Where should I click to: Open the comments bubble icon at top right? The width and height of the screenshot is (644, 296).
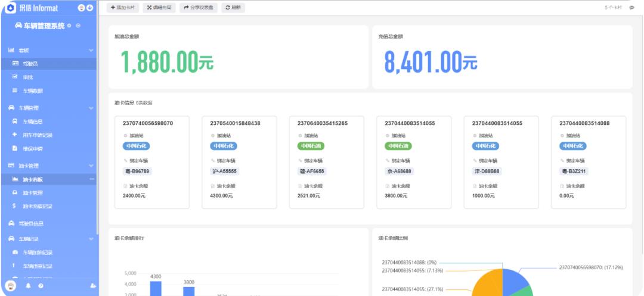pyautogui.click(x=631, y=7)
